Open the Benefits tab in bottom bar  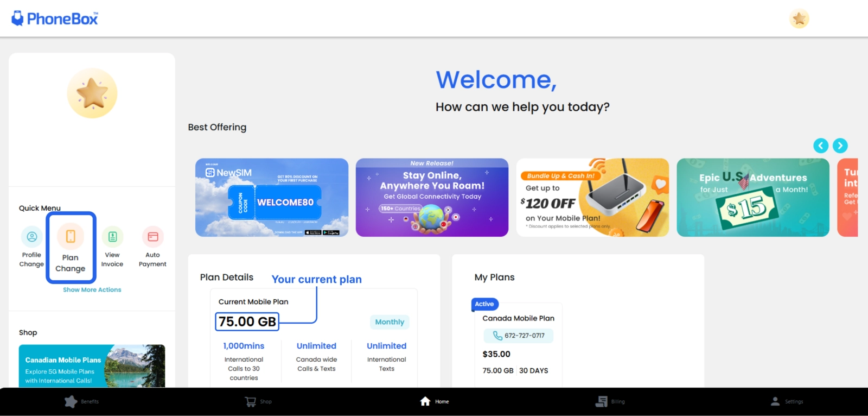[82, 402]
